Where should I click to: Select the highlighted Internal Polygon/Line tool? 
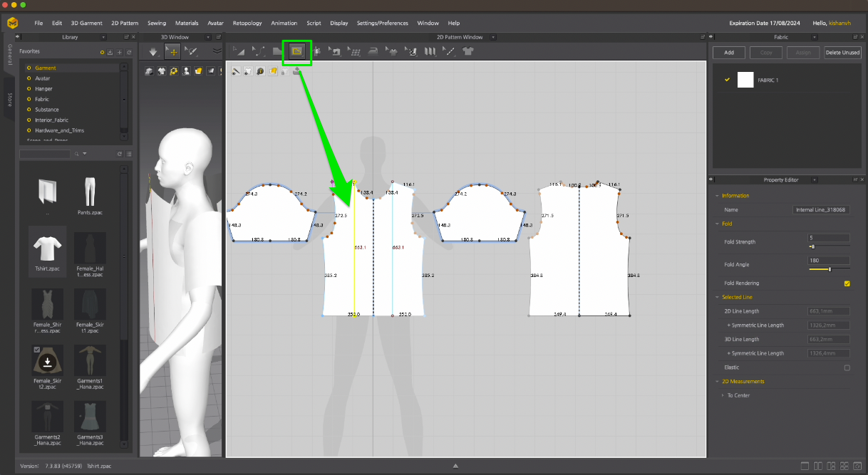(x=297, y=51)
